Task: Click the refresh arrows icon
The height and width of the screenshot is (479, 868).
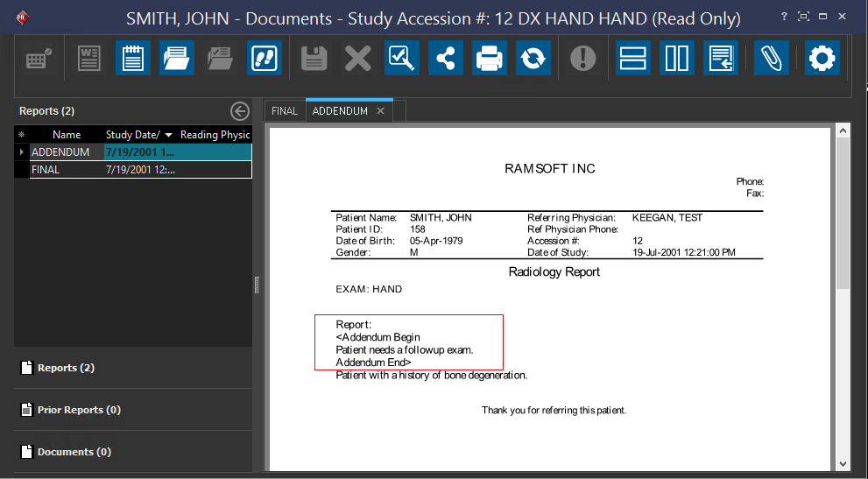Action: [x=533, y=59]
